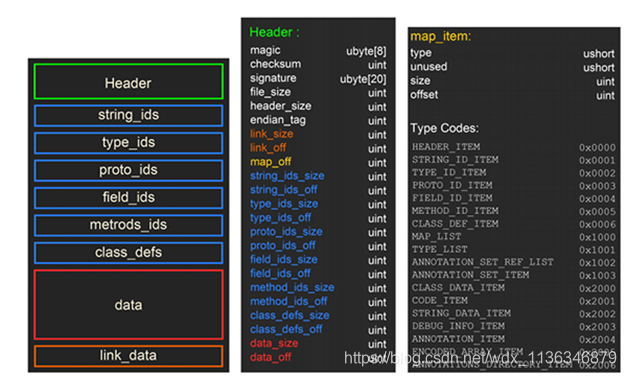
Task: Click the "signature" field name
Action: (x=273, y=78)
